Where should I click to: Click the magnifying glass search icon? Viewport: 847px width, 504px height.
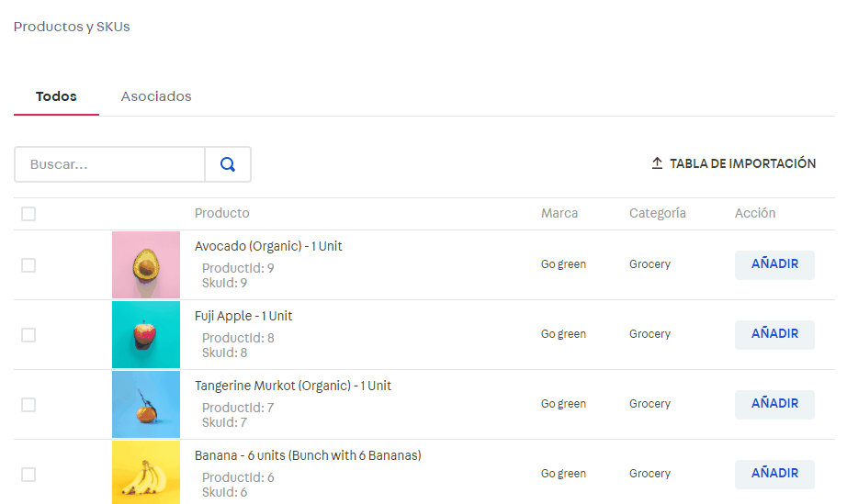tap(228, 164)
